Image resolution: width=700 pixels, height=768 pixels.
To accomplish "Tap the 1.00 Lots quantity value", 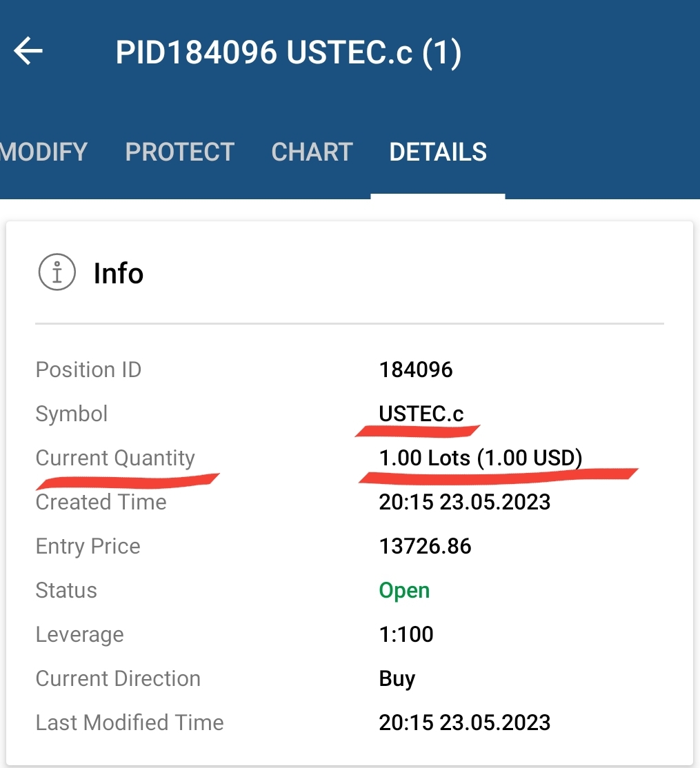I will (x=481, y=458).
